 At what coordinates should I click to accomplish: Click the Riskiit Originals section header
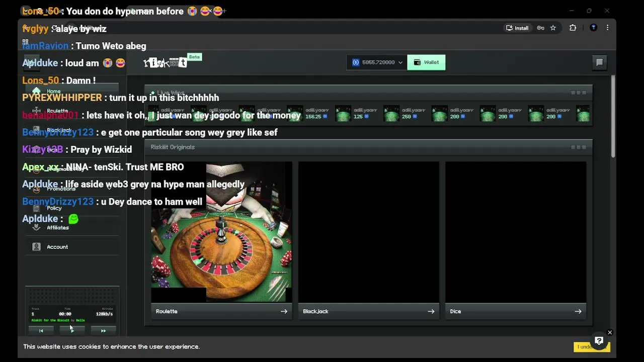pyautogui.click(x=368, y=147)
